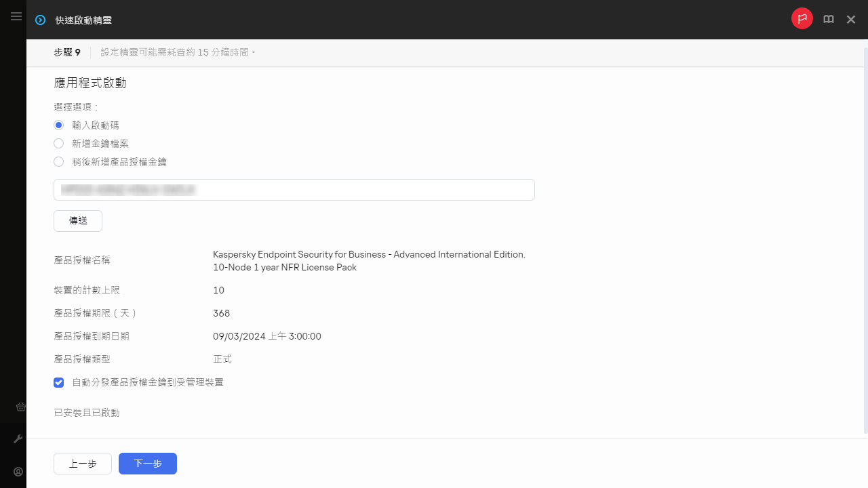Open the book help icon

(829, 20)
